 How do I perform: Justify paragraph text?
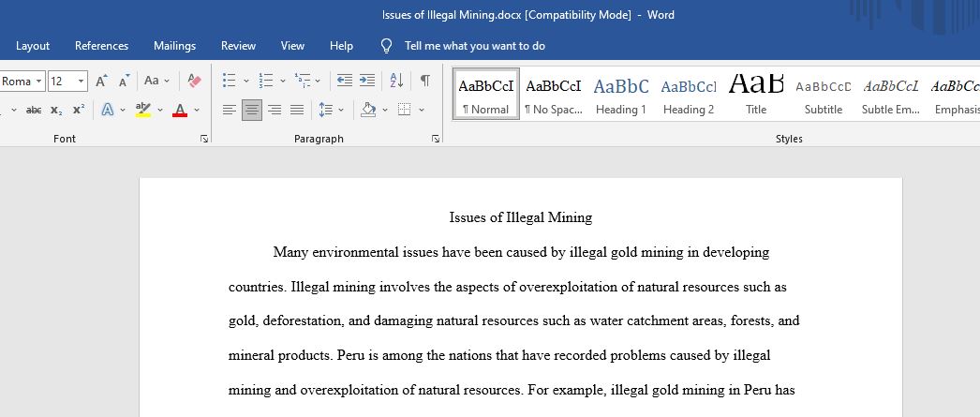[297, 110]
